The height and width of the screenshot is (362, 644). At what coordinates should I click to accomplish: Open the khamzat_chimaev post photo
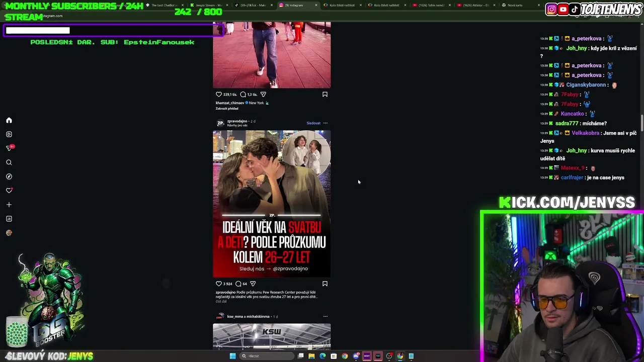coord(272,55)
